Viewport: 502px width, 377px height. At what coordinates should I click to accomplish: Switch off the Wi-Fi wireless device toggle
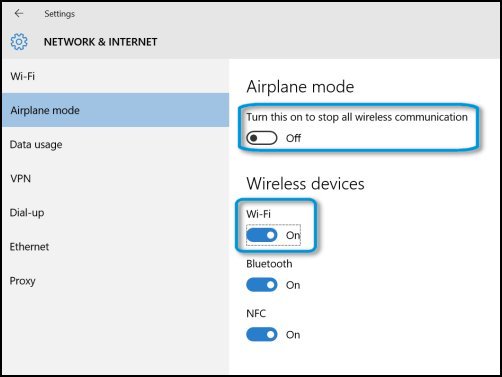coord(262,235)
